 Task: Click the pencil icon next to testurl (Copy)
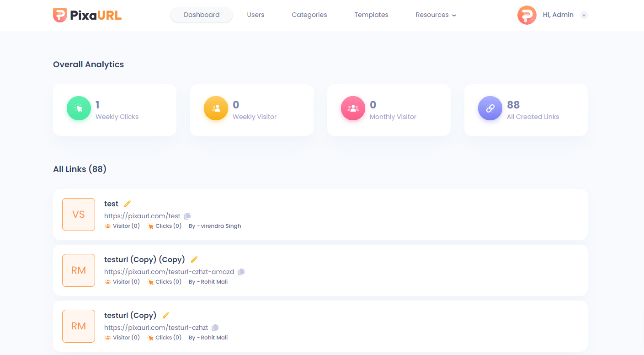[166, 315]
